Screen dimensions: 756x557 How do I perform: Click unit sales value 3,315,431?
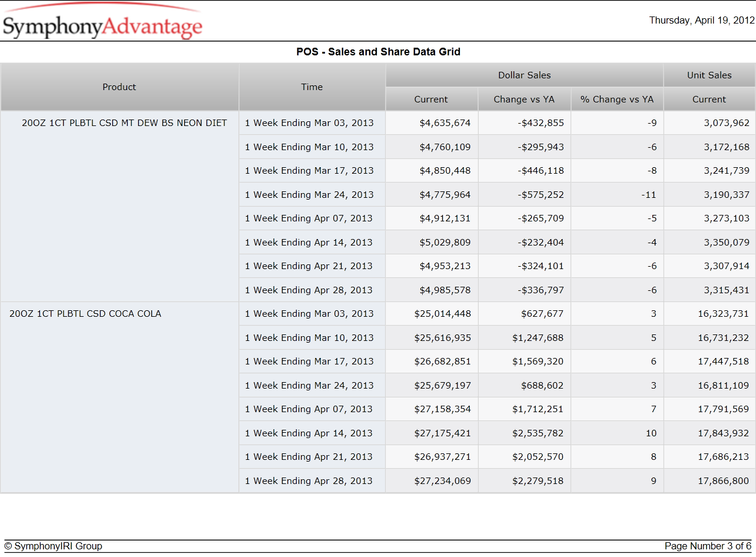pos(727,290)
